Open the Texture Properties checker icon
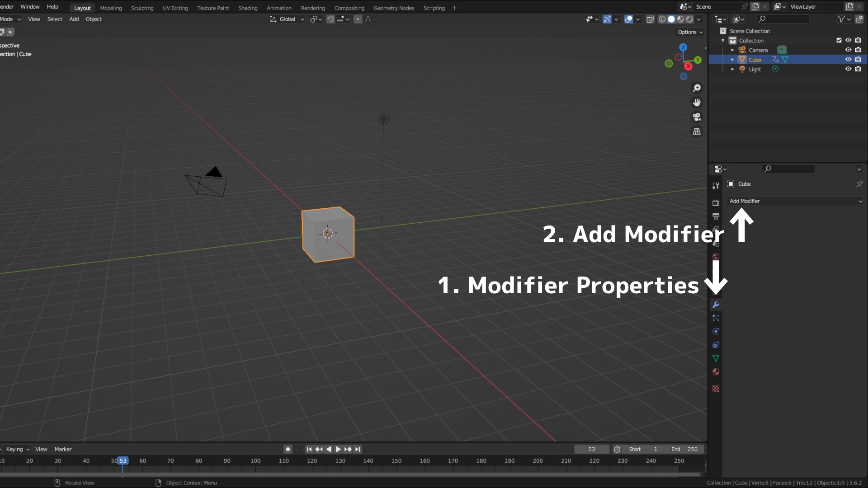This screenshot has width=868, height=488. tap(716, 389)
